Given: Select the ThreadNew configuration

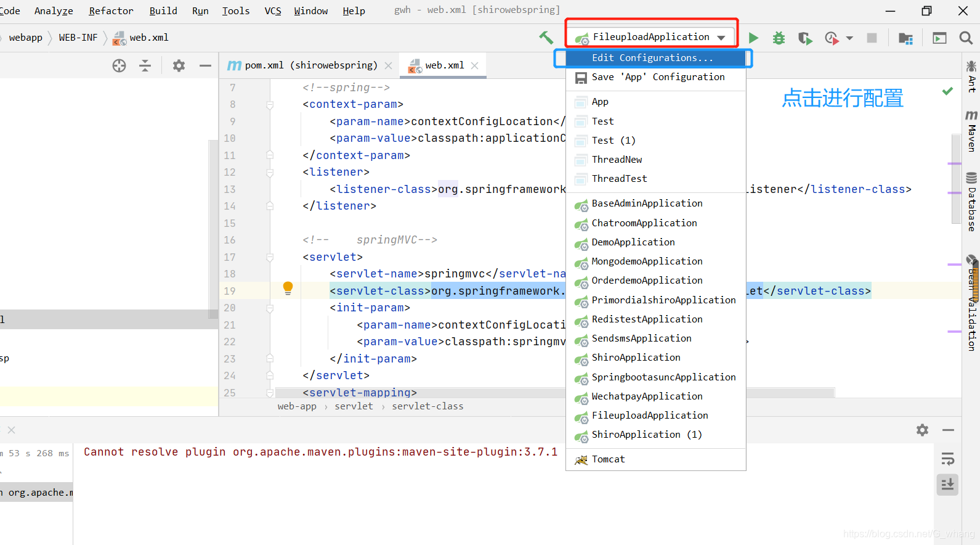Looking at the screenshot, I should (656, 160).
